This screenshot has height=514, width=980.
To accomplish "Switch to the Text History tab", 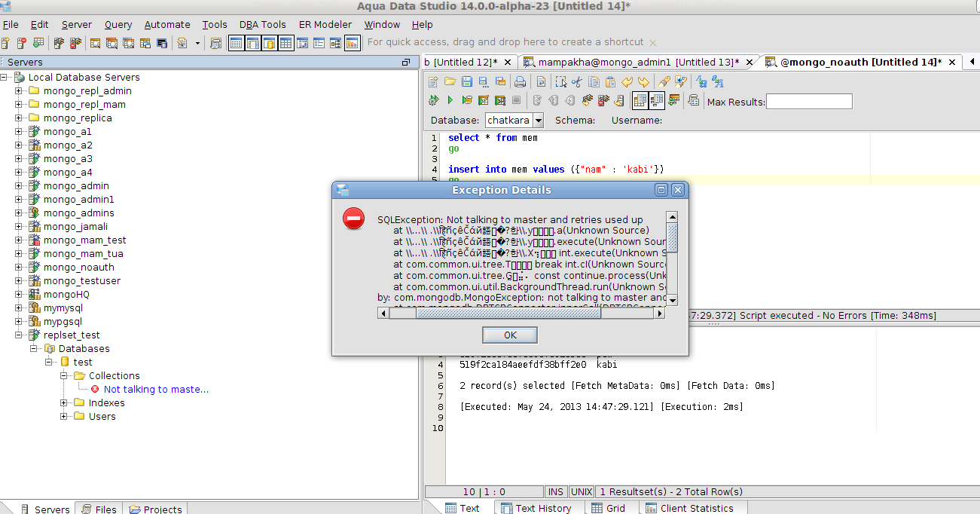I will pyautogui.click(x=536, y=508).
